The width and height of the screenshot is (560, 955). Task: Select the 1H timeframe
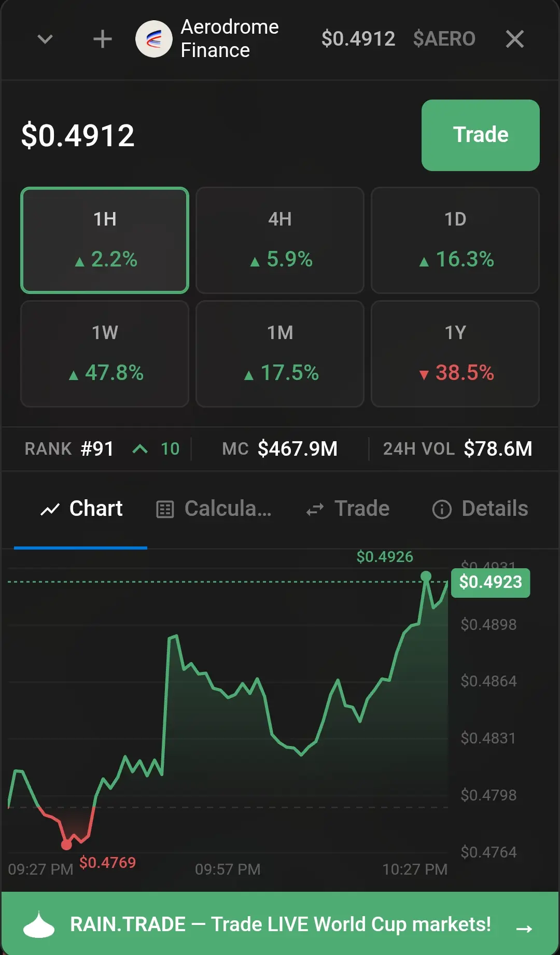tap(105, 240)
